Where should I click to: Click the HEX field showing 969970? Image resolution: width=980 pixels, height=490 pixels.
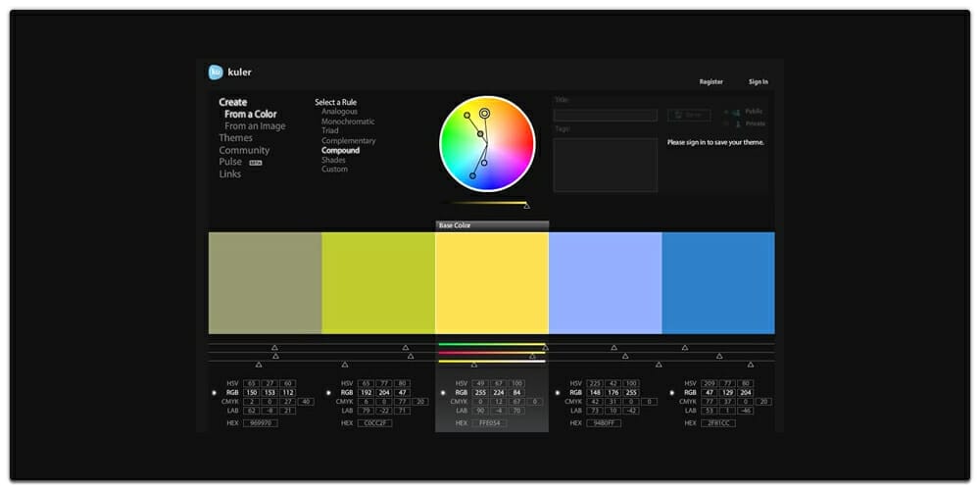(260, 423)
